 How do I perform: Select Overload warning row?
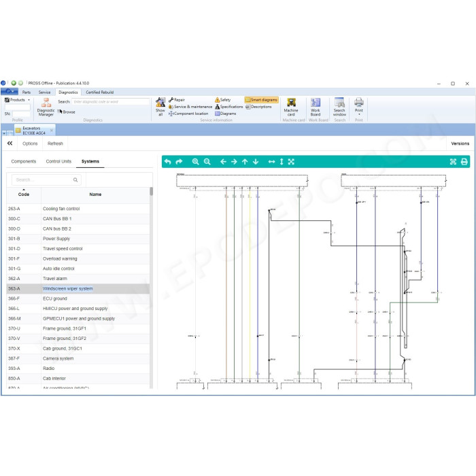coord(78,258)
